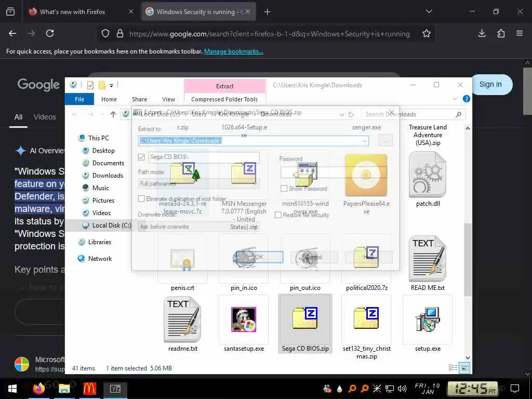Open notification center on taskbar
Viewport: 532px width, 399px height.
[x=515, y=389]
